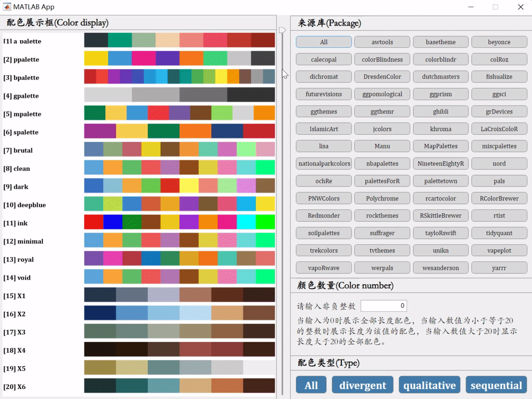Pick the colRoz package
This screenshot has height=399, width=532.
(499, 59)
